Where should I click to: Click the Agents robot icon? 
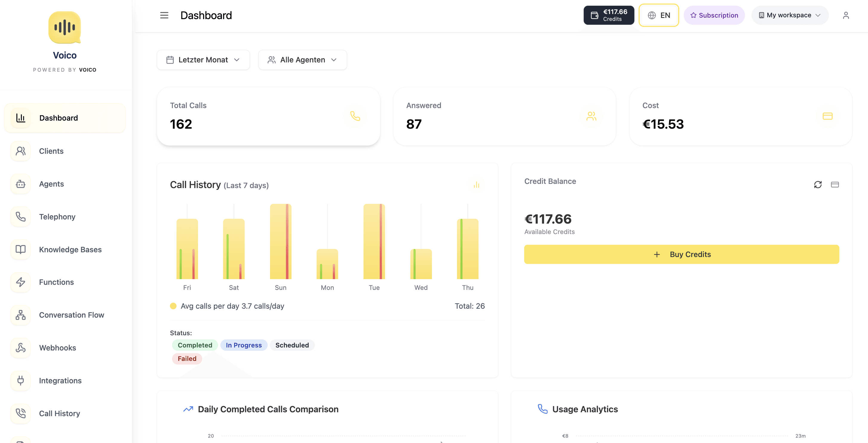pyautogui.click(x=21, y=184)
